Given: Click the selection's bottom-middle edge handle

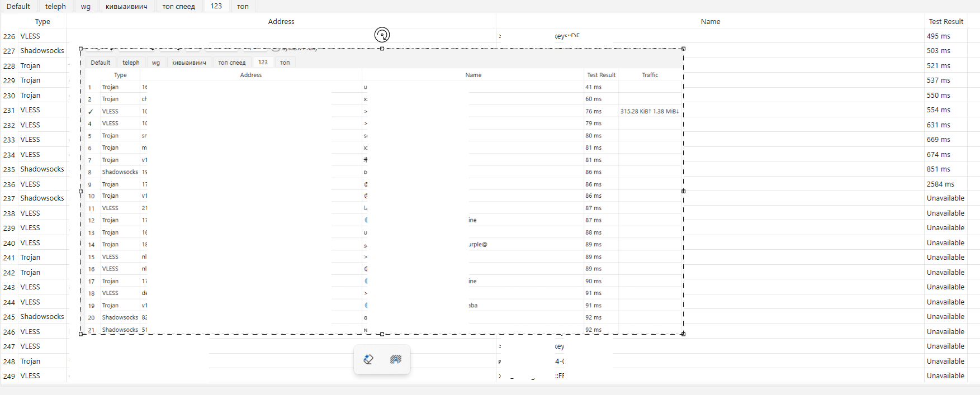Looking at the screenshot, I should pyautogui.click(x=382, y=334).
